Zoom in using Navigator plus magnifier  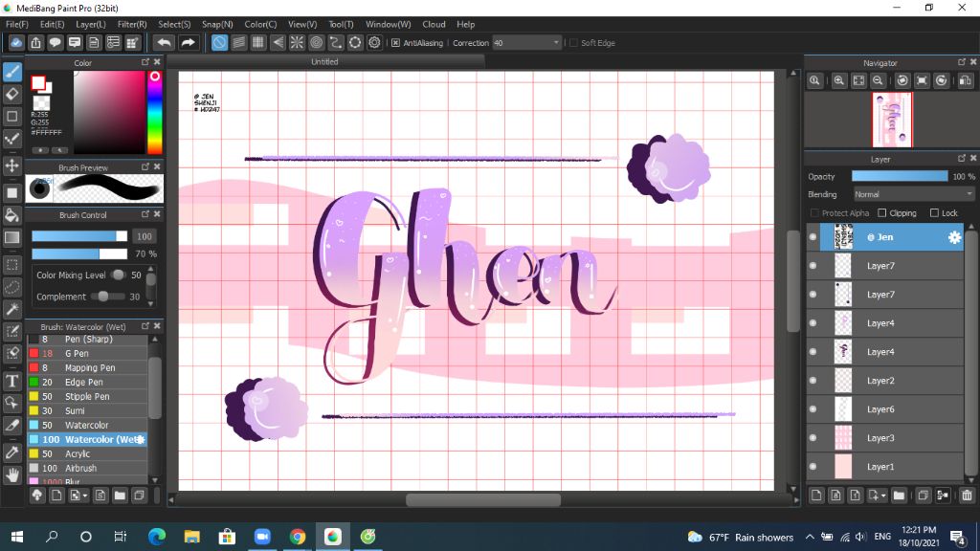coord(838,80)
